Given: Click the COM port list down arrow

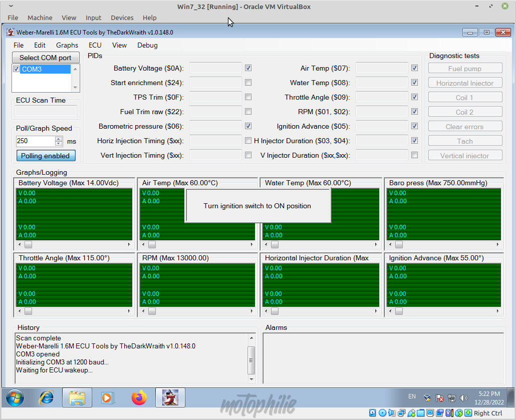Looking at the screenshot, I should 75,88.
